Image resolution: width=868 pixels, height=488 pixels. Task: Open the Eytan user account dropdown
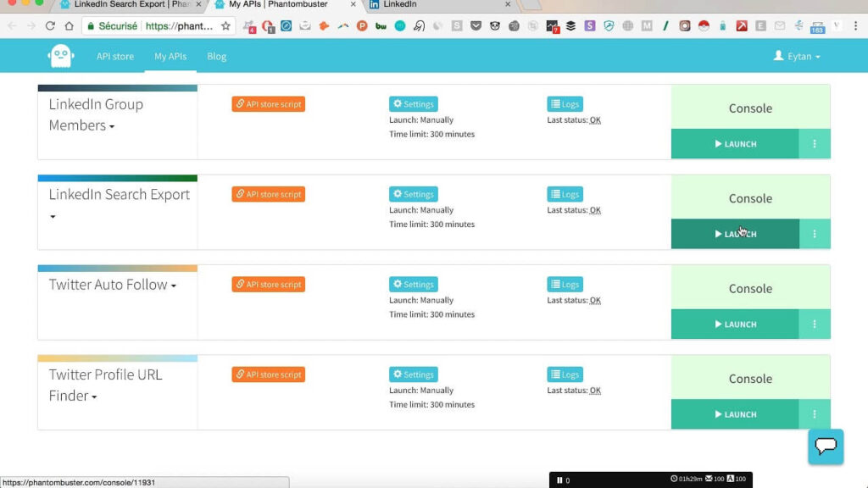click(x=797, y=56)
